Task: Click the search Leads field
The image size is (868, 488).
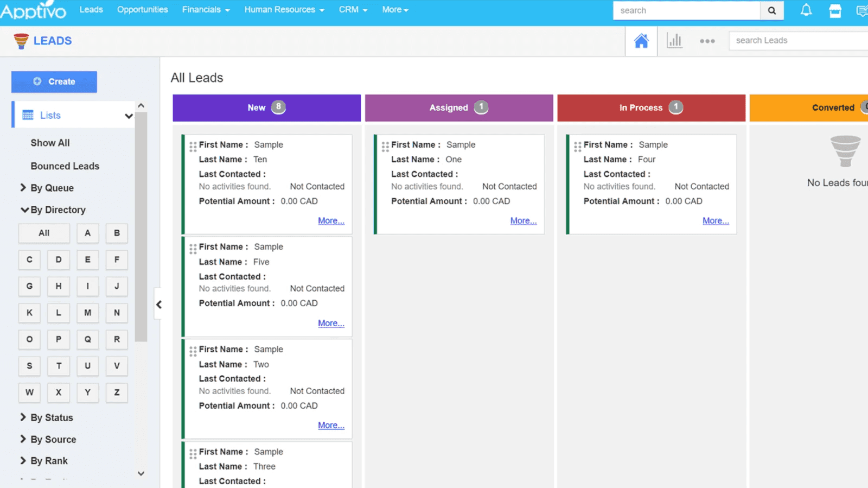Action: (x=798, y=40)
